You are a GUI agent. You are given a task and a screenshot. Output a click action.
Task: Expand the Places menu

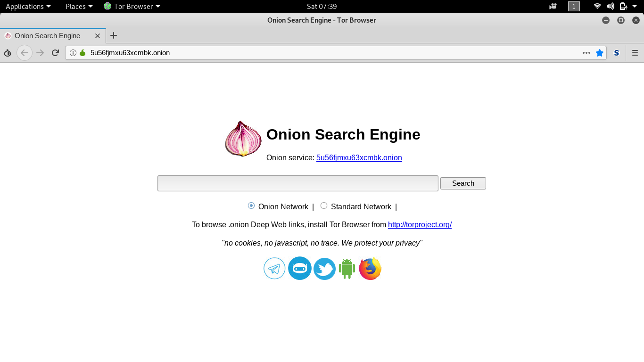(x=79, y=6)
